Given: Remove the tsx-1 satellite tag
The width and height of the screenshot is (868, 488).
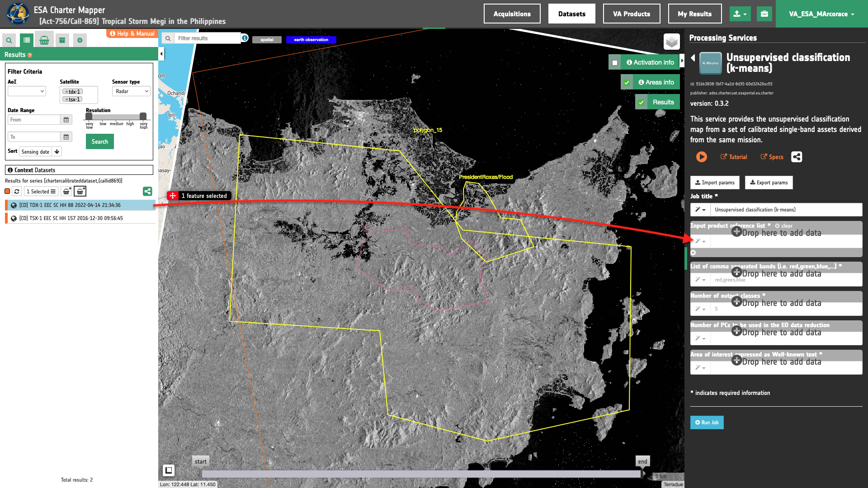Looking at the screenshot, I should [66, 99].
